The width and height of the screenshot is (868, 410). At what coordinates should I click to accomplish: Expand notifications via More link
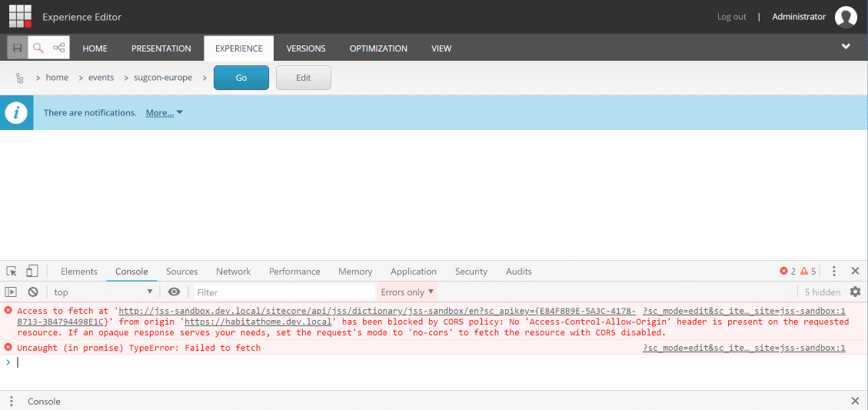pos(165,112)
